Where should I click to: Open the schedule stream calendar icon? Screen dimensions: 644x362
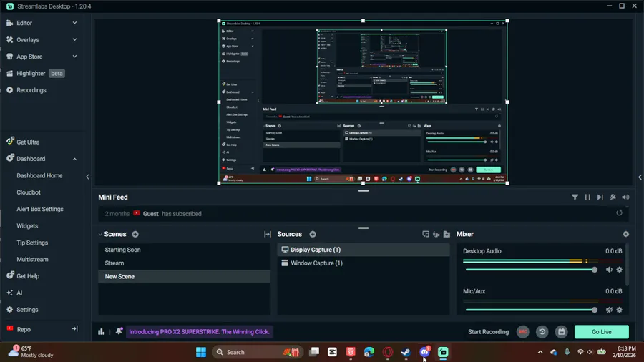coord(562,332)
